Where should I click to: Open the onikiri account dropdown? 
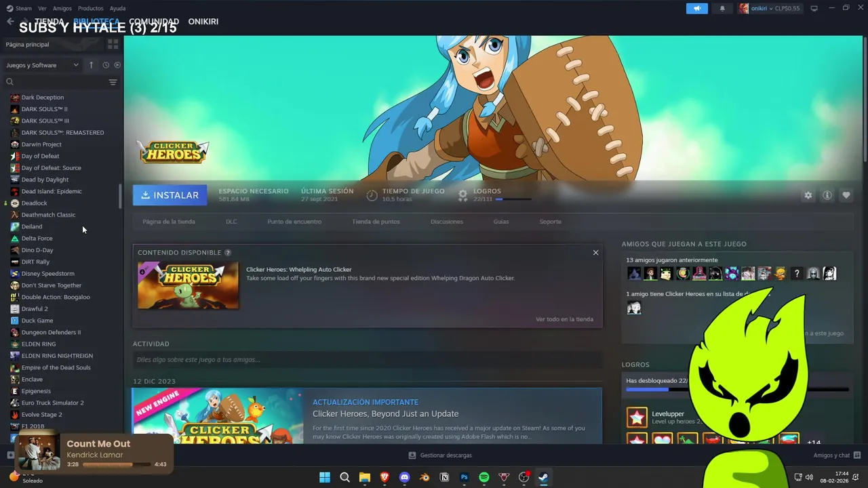(770, 8)
